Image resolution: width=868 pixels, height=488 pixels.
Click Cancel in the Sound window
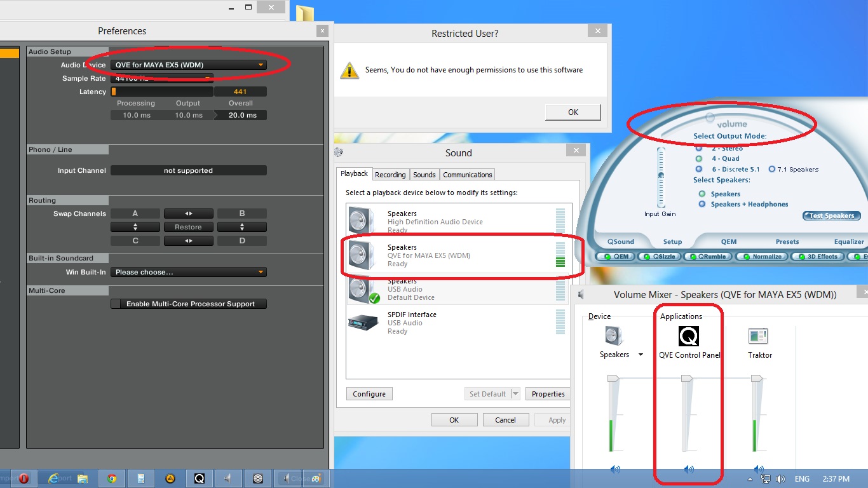[506, 420]
